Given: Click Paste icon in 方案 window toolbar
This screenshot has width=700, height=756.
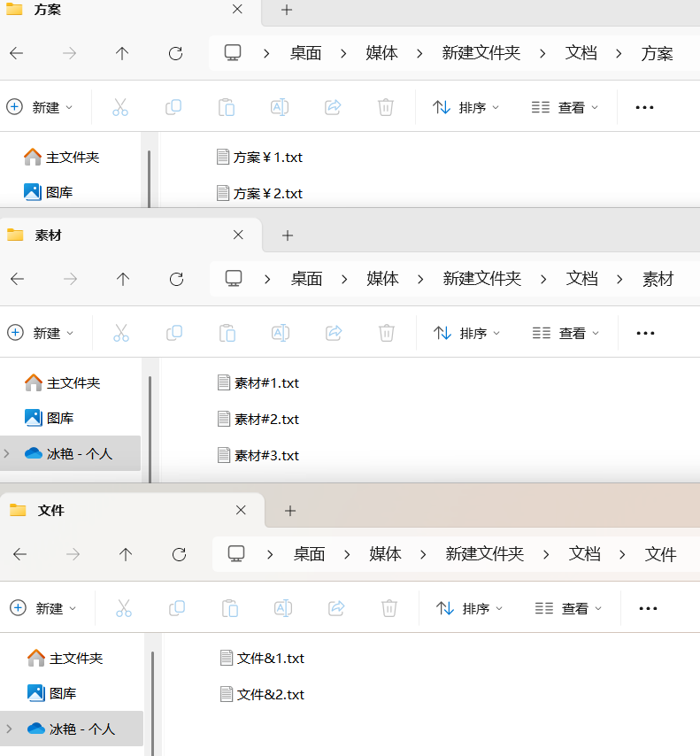Looking at the screenshot, I should click(x=226, y=107).
